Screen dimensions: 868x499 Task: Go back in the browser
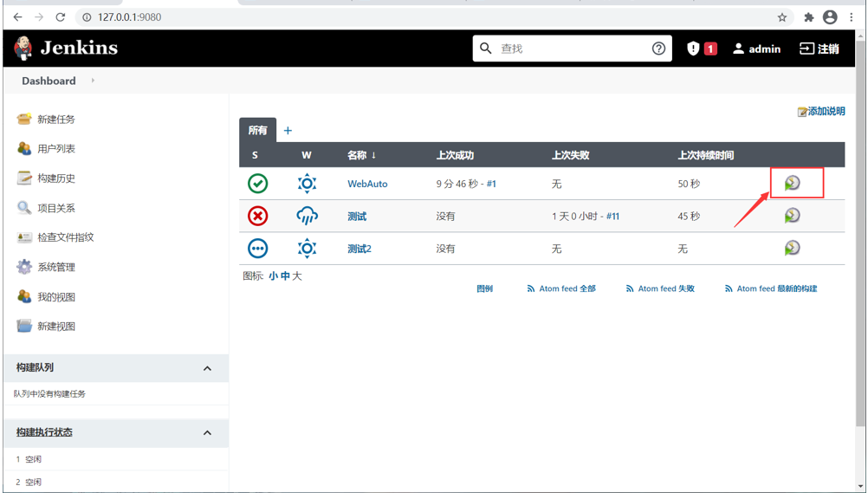[17, 17]
